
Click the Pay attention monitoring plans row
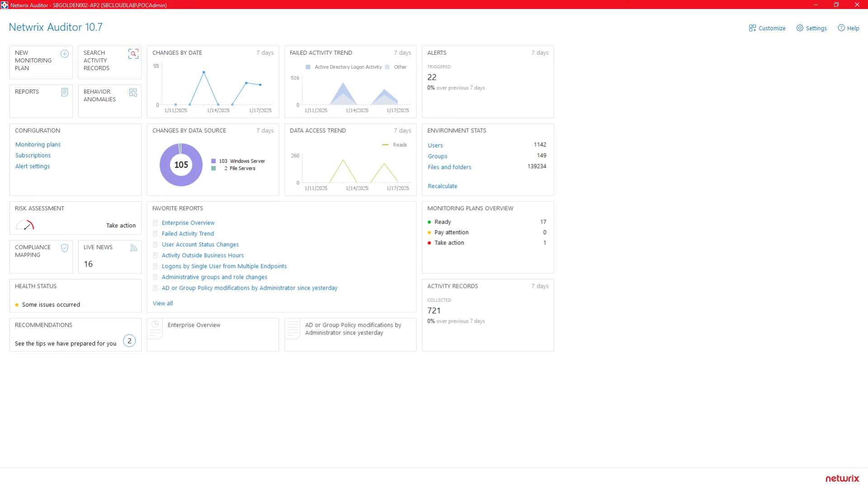[x=487, y=232]
